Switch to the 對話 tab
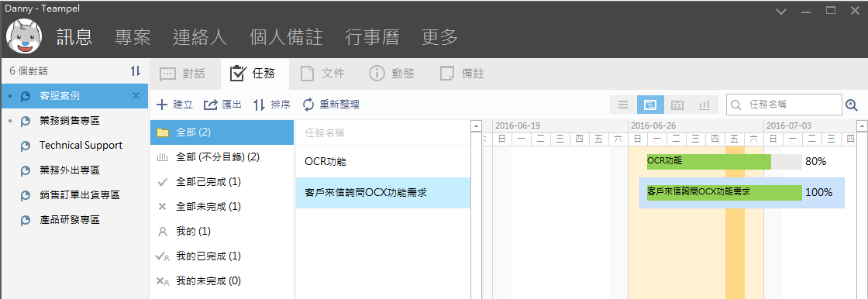Viewport: 868px width, 299px height. 185,74
